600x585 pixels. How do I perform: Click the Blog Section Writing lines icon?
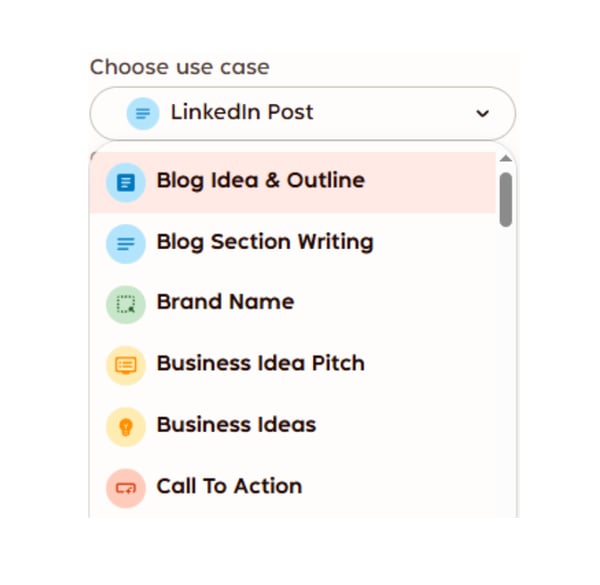(126, 244)
